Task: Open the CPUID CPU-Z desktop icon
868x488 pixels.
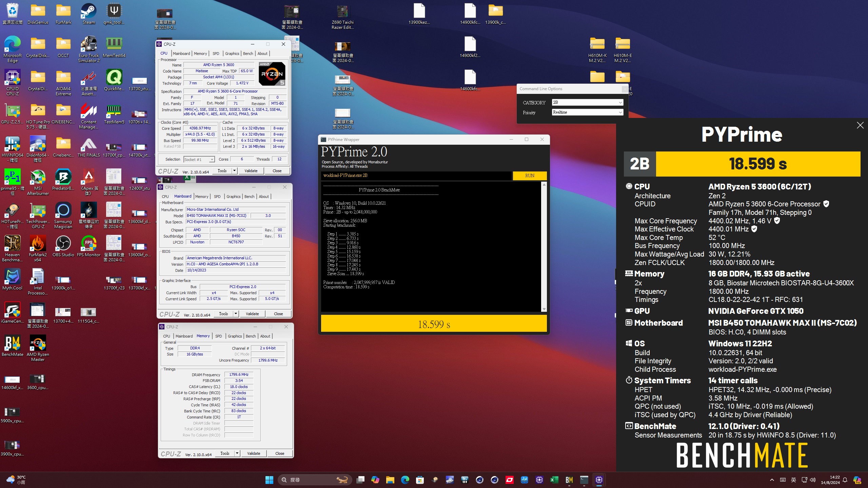Action: [13, 83]
